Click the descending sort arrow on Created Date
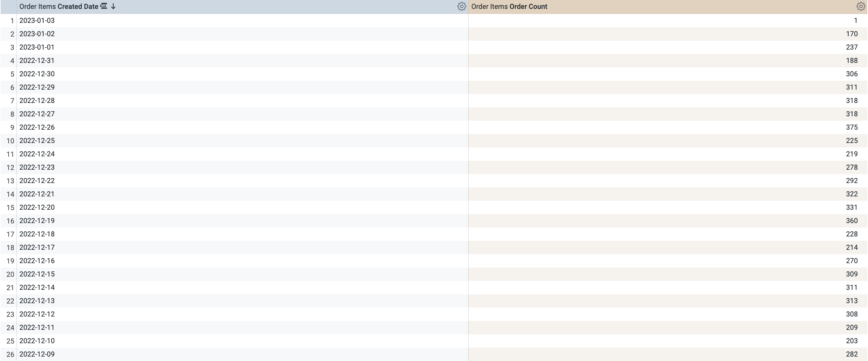868x361 pixels. pos(113,6)
